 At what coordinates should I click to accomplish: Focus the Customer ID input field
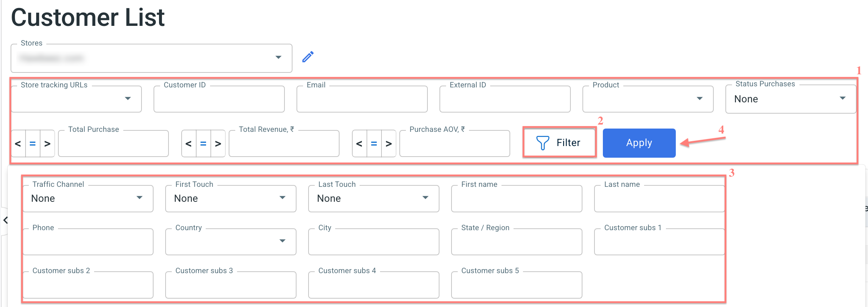tap(219, 99)
